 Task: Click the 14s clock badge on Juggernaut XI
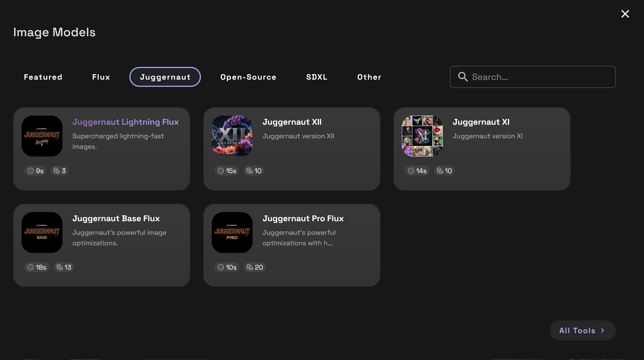pyautogui.click(x=417, y=171)
